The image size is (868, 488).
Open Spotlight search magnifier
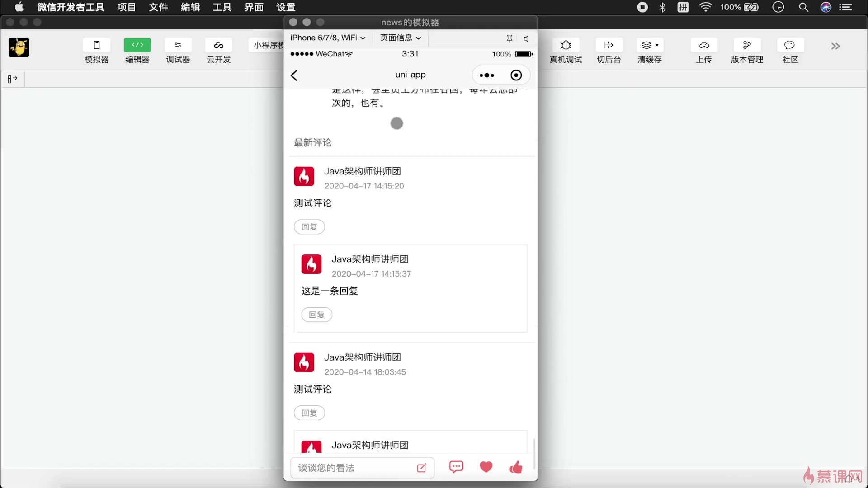[x=803, y=7]
